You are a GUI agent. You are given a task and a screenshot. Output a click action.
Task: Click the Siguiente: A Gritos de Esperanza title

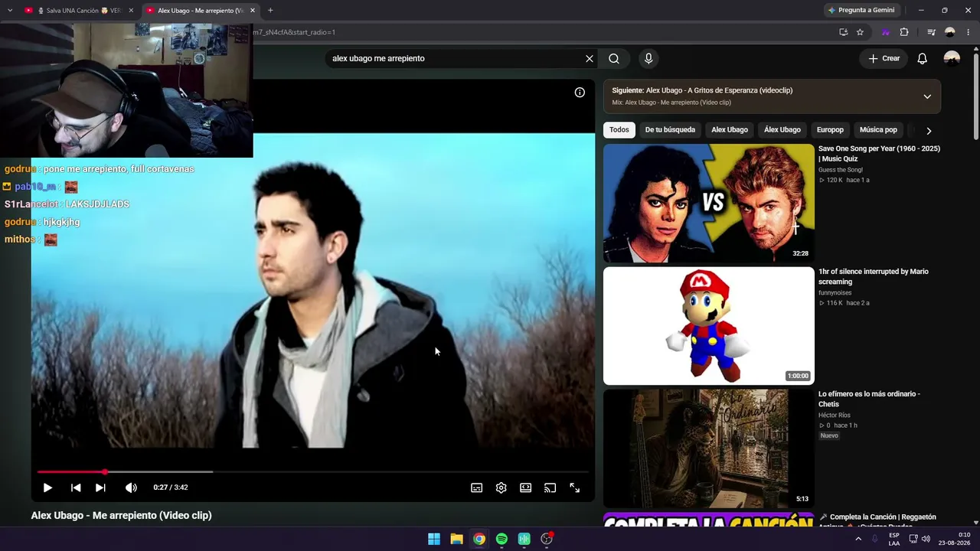click(702, 90)
